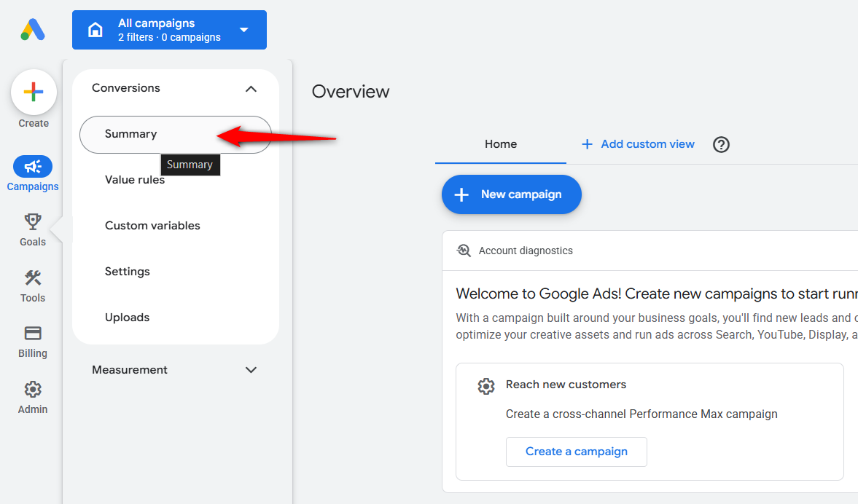
Task: Click the 'Create a cross-channel Performance Max campaign' text
Action: coord(641,414)
